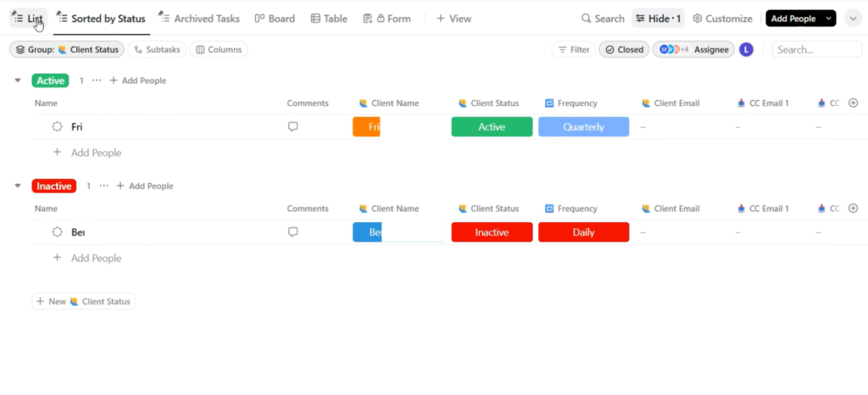Toggle status circle of the Fri task
This screenshot has width=868, height=395.
pyautogui.click(x=58, y=127)
